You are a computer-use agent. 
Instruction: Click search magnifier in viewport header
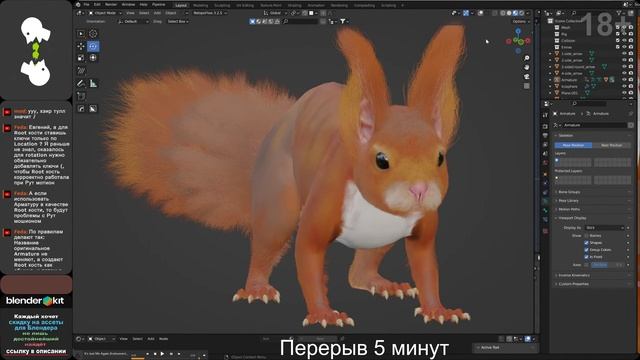286,21
